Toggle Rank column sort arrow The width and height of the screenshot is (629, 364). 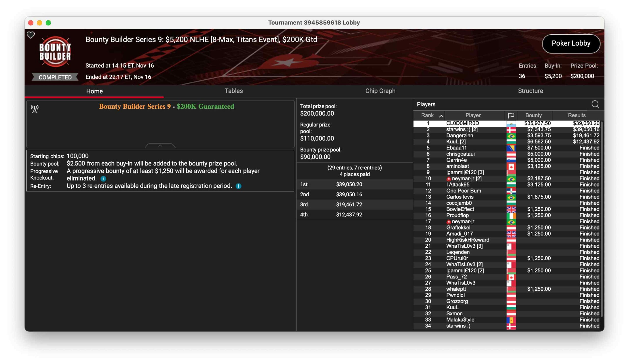441,116
